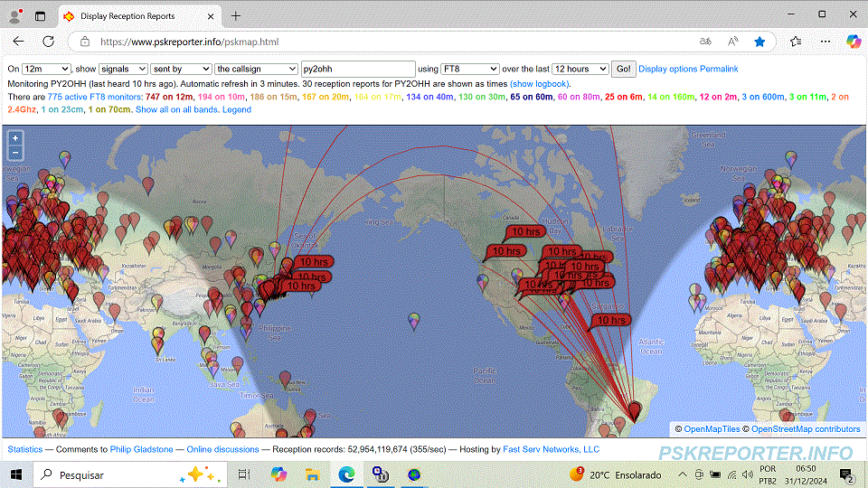Zoom out the map with minus button
This screenshot has width=868, height=488.
(x=15, y=152)
